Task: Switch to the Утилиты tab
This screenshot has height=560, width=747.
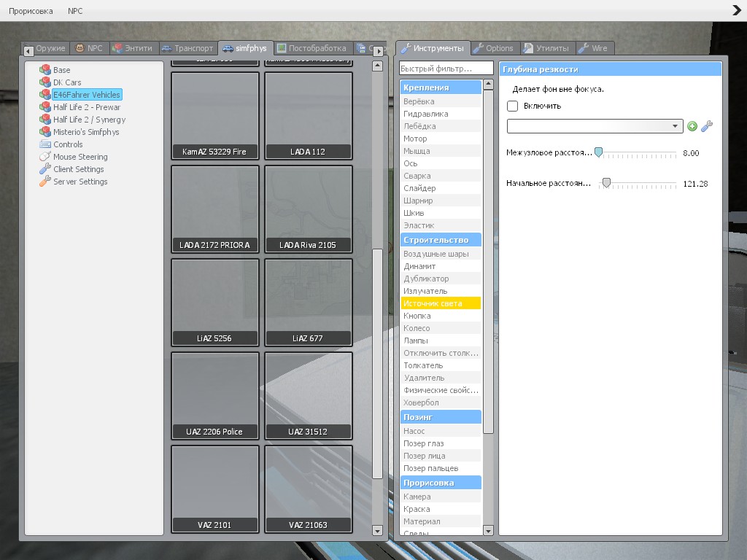Action: 547,48
